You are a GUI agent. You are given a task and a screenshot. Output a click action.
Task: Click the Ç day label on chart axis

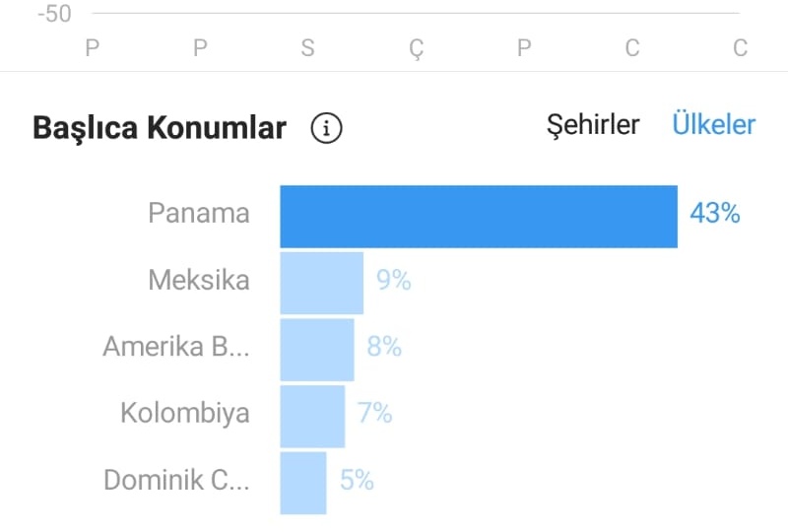pyautogui.click(x=416, y=49)
